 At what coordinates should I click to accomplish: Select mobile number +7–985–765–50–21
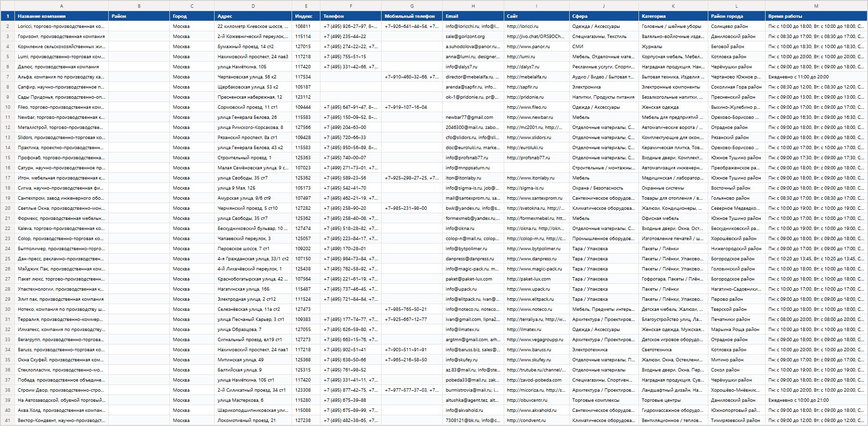click(412, 309)
